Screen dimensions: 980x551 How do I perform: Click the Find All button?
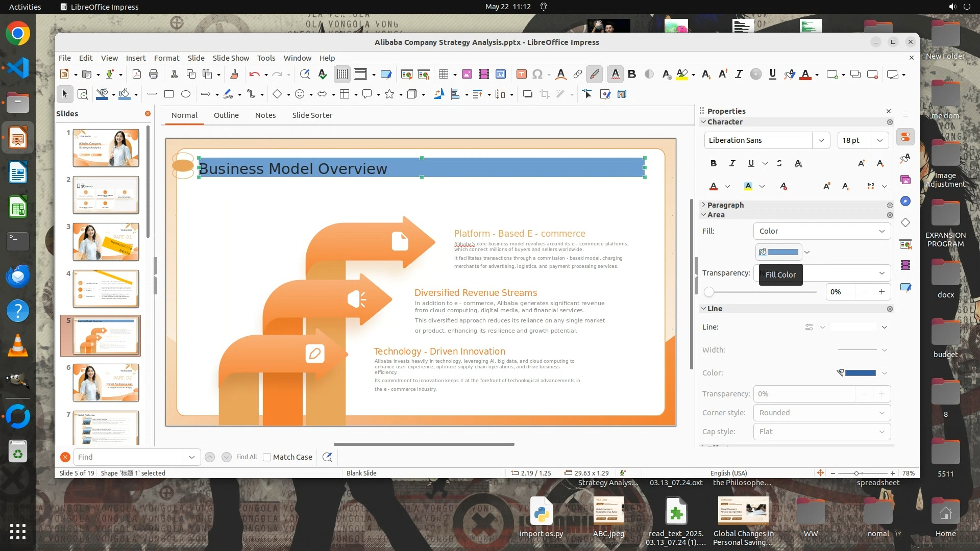(247, 457)
